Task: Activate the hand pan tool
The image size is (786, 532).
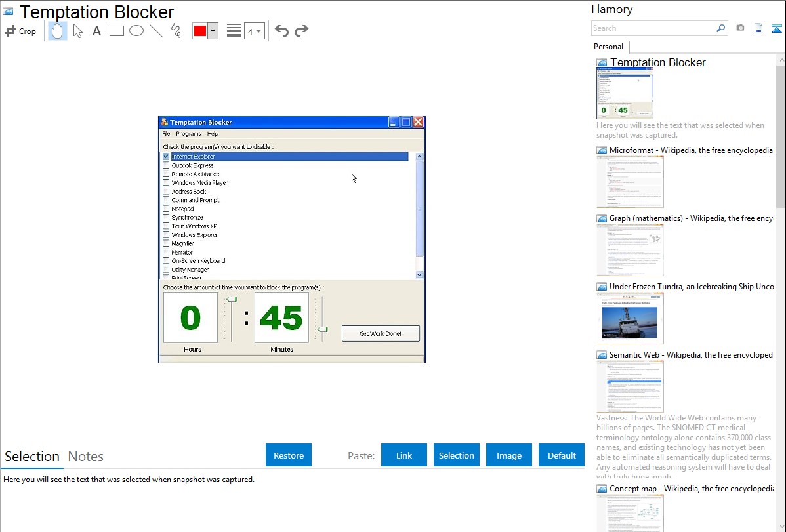Action: click(57, 31)
